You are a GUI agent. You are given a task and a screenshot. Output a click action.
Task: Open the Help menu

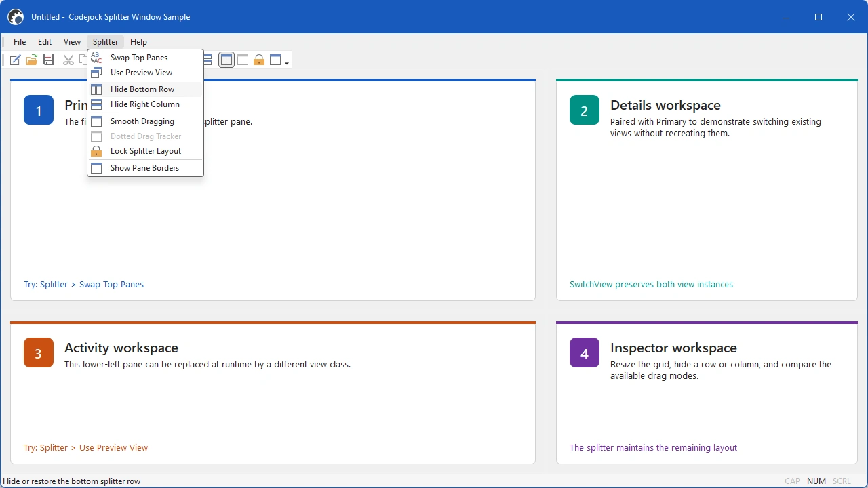(x=138, y=42)
